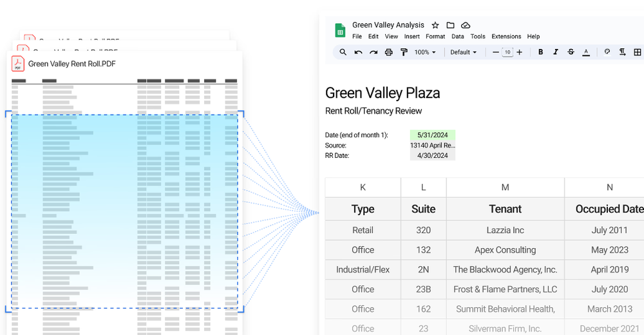Redo the last action
This screenshot has width=644, height=335.
pyautogui.click(x=374, y=52)
